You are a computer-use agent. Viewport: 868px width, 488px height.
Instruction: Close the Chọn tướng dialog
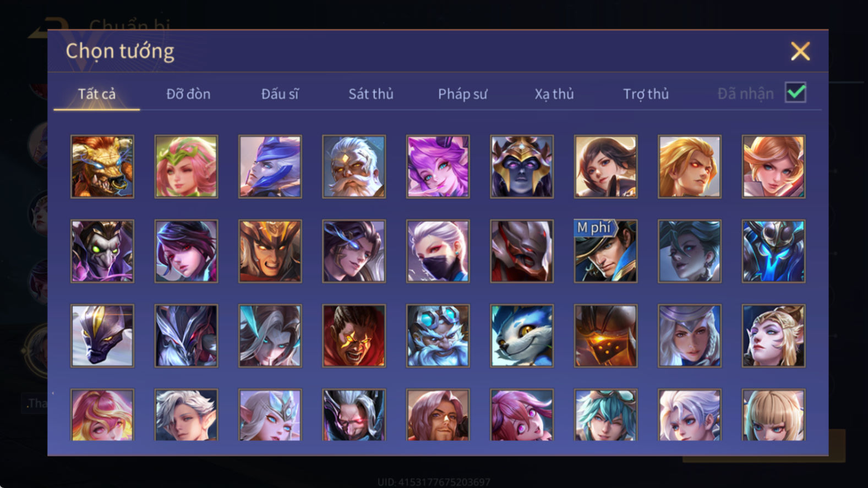coord(800,51)
